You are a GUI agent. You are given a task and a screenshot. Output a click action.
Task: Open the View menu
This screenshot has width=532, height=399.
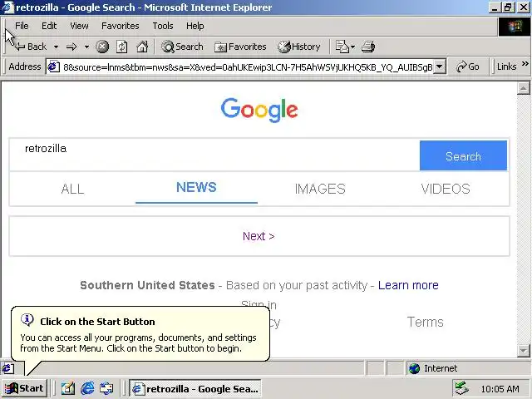[79, 26]
